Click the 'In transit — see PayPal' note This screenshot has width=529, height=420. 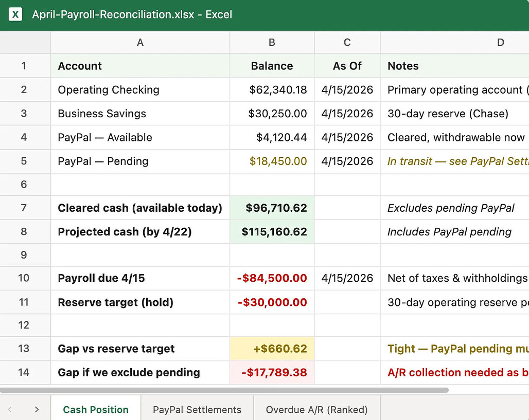455,161
